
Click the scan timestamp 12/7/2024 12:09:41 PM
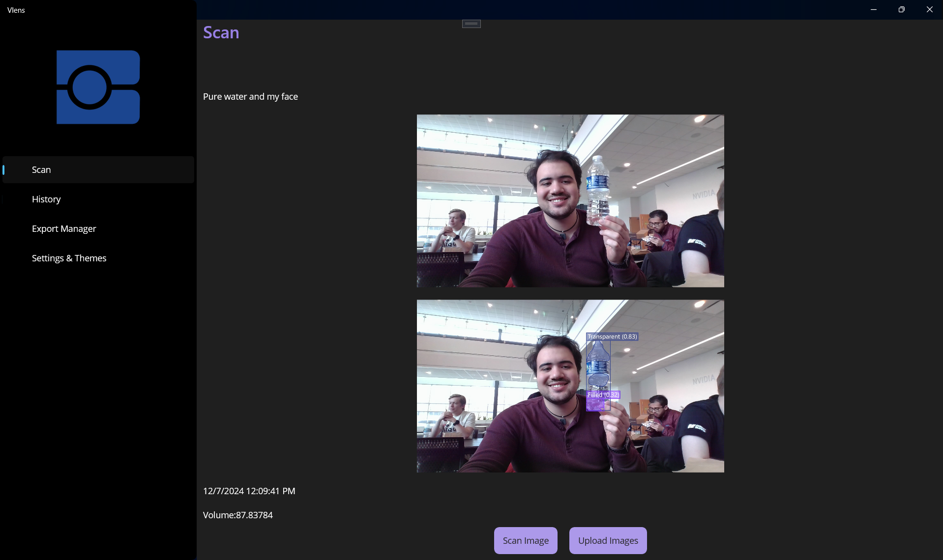coord(249,491)
